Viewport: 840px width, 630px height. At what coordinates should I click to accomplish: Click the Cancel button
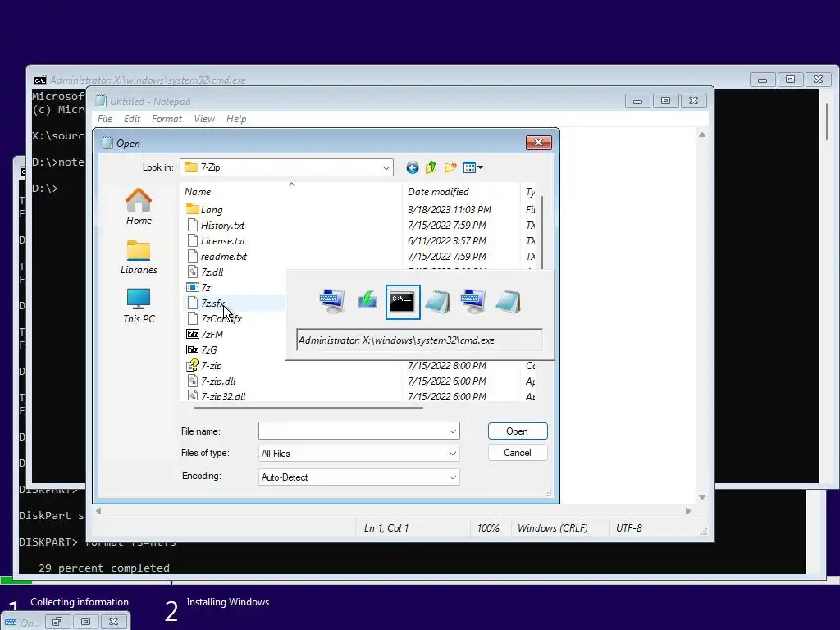click(x=518, y=453)
